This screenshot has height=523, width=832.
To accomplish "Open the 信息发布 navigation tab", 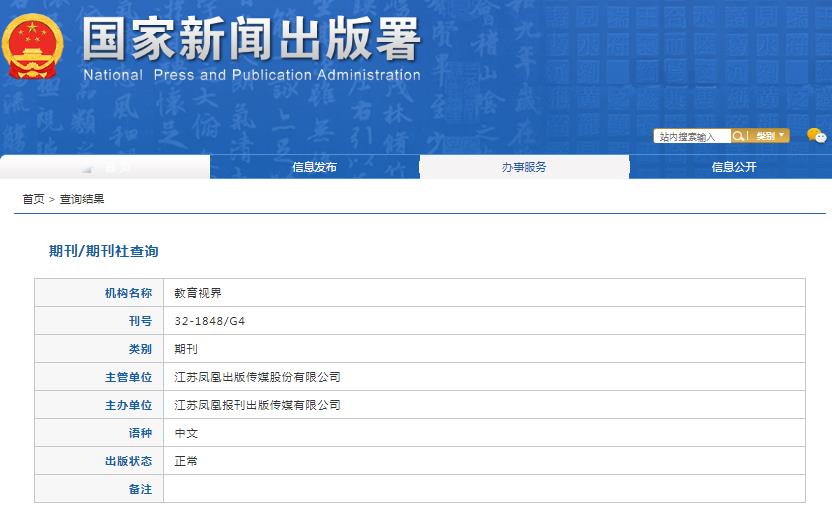I will tap(314, 167).
